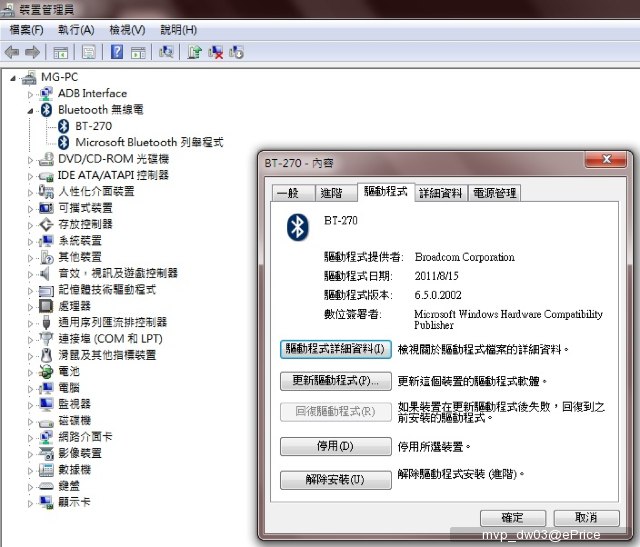This screenshot has width=640, height=547.
Task: Click the 更新驅動程式(P)... button
Action: [336, 381]
